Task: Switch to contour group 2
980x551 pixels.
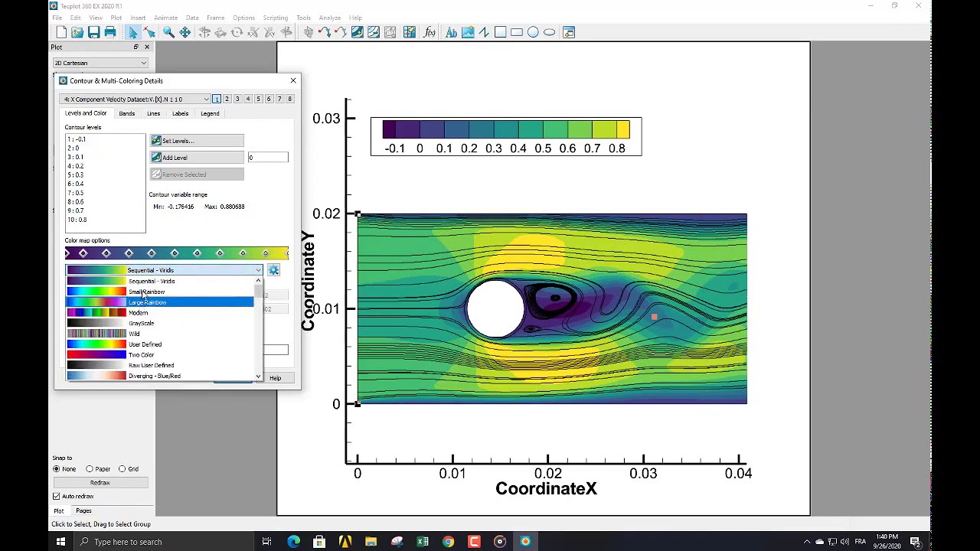Action: tap(227, 99)
